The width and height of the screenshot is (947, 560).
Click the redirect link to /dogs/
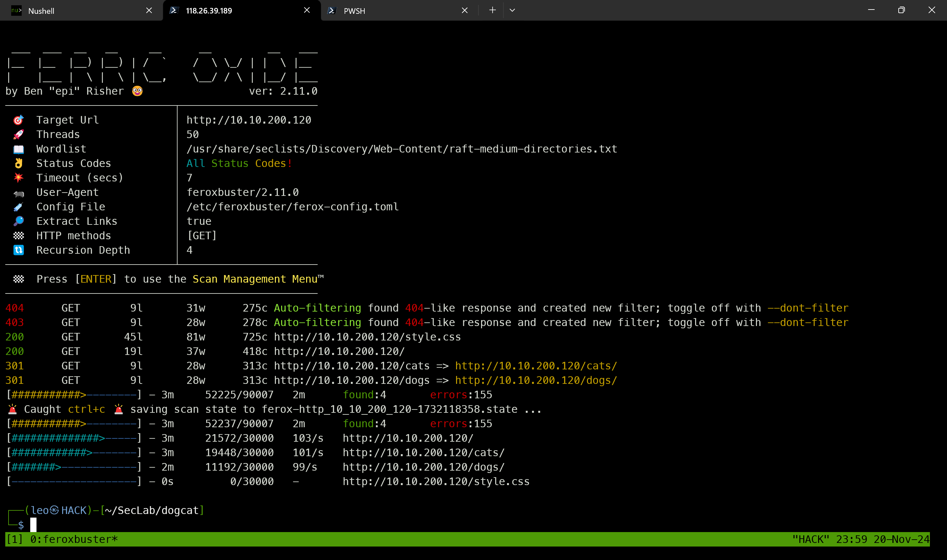point(536,380)
